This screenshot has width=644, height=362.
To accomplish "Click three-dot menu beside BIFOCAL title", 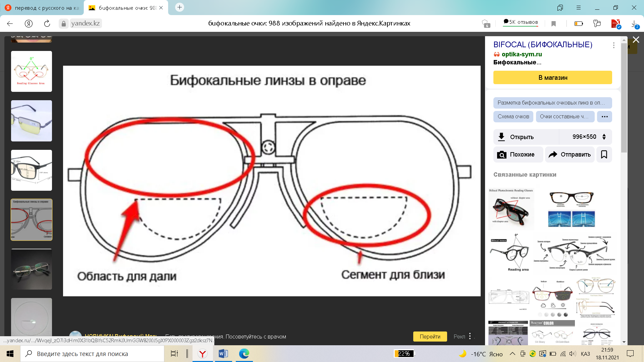I will (x=613, y=45).
